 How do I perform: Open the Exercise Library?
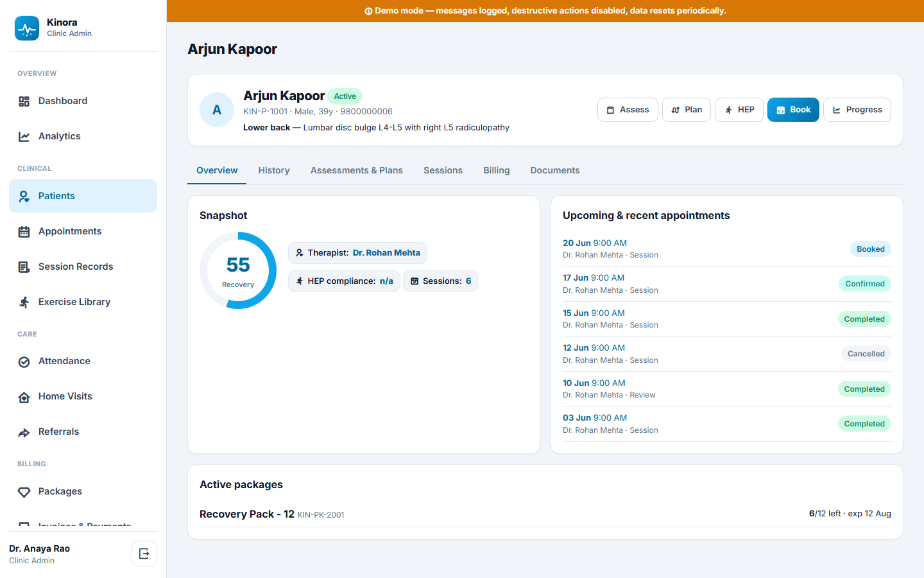[83, 302]
